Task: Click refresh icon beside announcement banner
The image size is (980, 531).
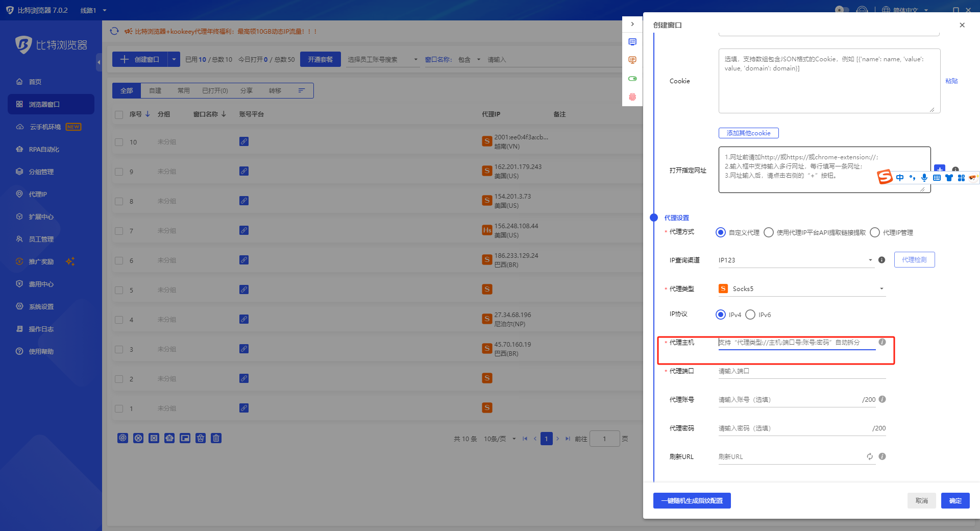Action: 114,31
